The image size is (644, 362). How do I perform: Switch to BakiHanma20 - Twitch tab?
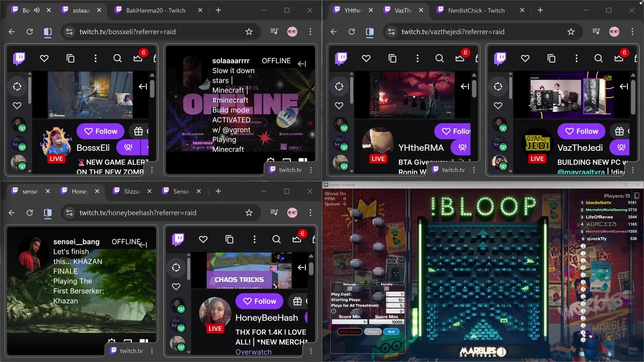click(x=156, y=10)
